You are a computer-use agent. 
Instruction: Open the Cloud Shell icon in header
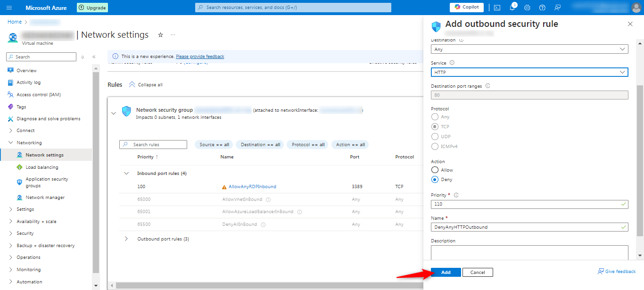[x=497, y=8]
